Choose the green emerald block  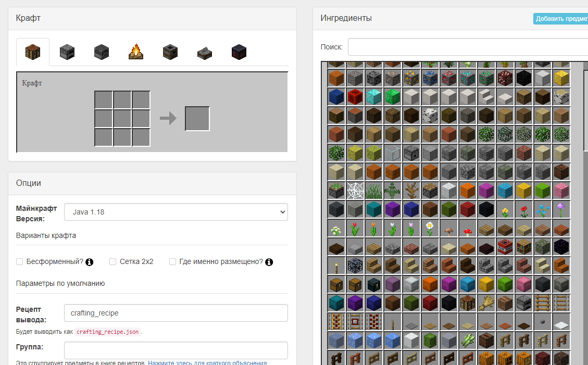point(392,97)
